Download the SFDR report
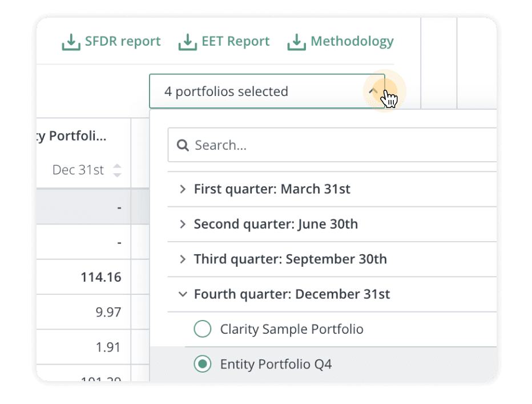Viewport: 532px width, 404px height. click(x=122, y=42)
